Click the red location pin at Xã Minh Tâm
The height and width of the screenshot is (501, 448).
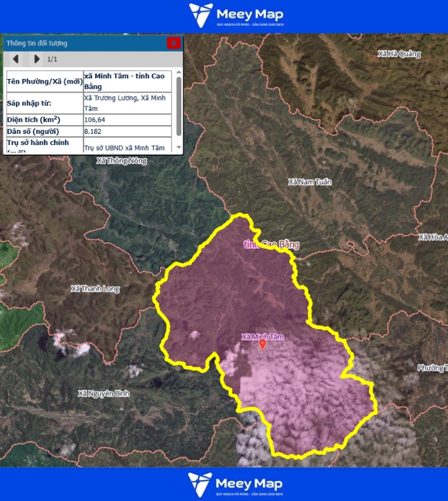[x=262, y=344]
